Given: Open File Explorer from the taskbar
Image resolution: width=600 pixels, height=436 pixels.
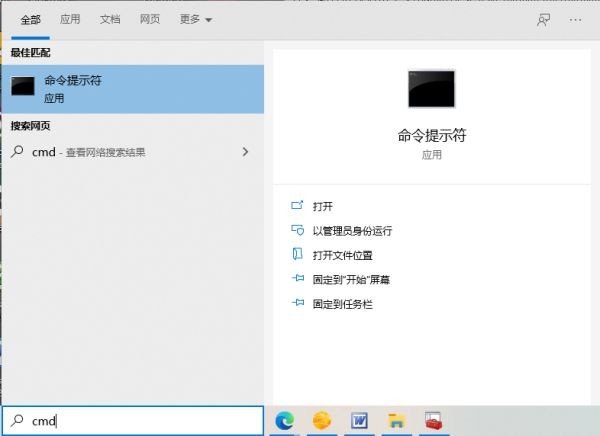Looking at the screenshot, I should click(x=396, y=421).
